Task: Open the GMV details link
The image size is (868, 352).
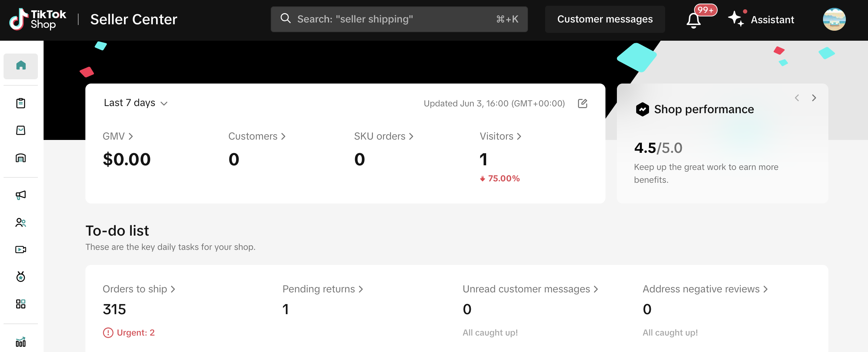Action: tap(118, 136)
